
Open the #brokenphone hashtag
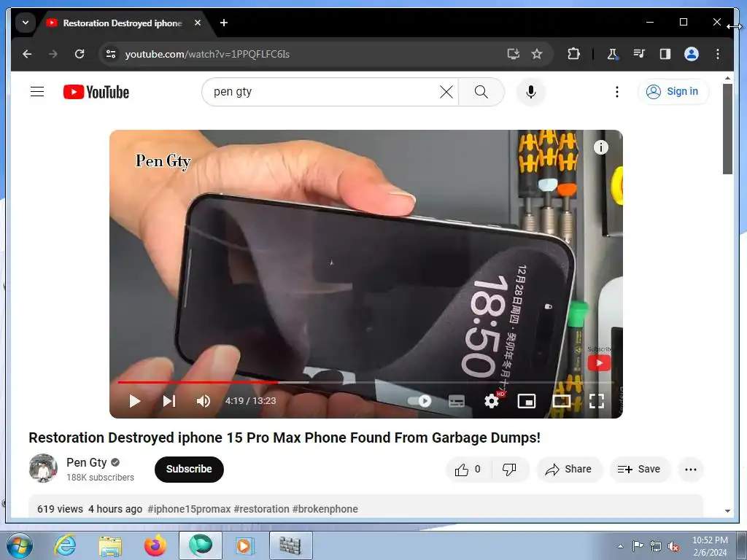tap(325, 509)
